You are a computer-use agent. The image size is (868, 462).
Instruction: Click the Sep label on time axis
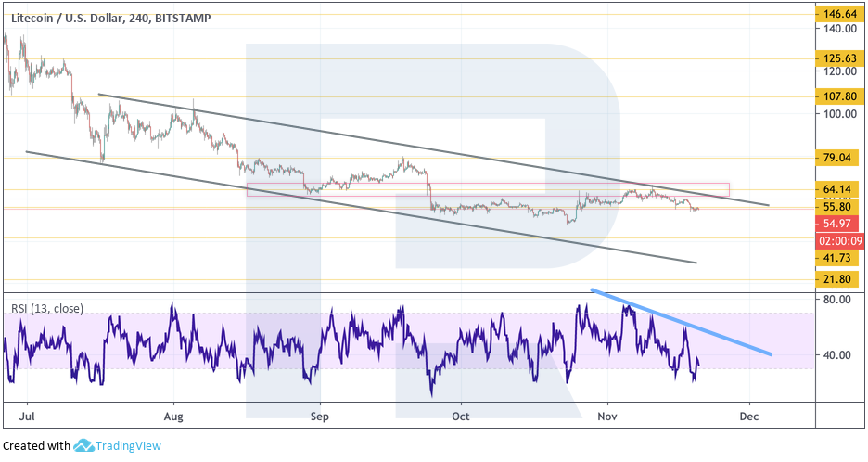click(318, 417)
